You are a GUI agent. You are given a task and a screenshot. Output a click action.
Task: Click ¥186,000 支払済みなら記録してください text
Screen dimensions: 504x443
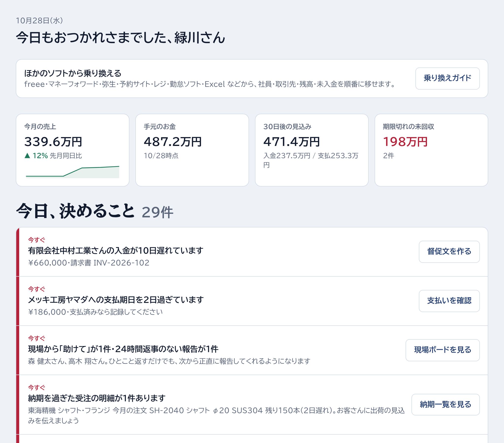coord(95,312)
